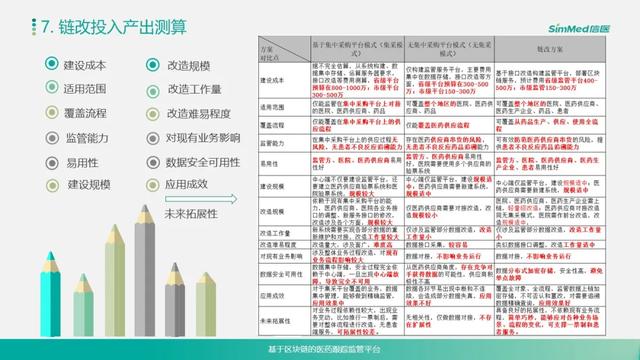
Task: Click the bullet icon beside 建设规模
Action: pyautogui.click(x=52, y=185)
